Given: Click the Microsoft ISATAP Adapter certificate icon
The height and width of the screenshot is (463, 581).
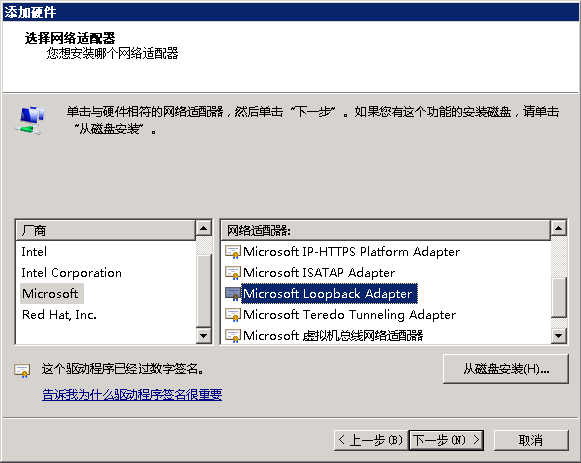Looking at the screenshot, I should point(233,273).
